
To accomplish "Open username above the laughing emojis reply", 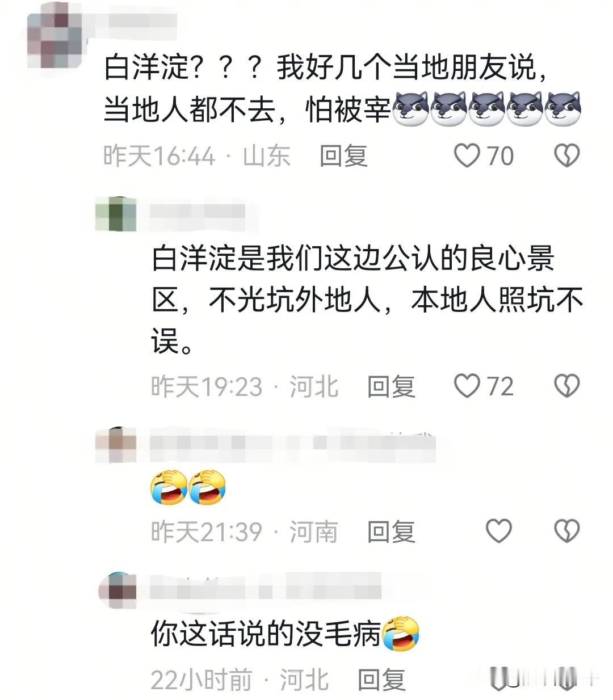I will point(292,444).
